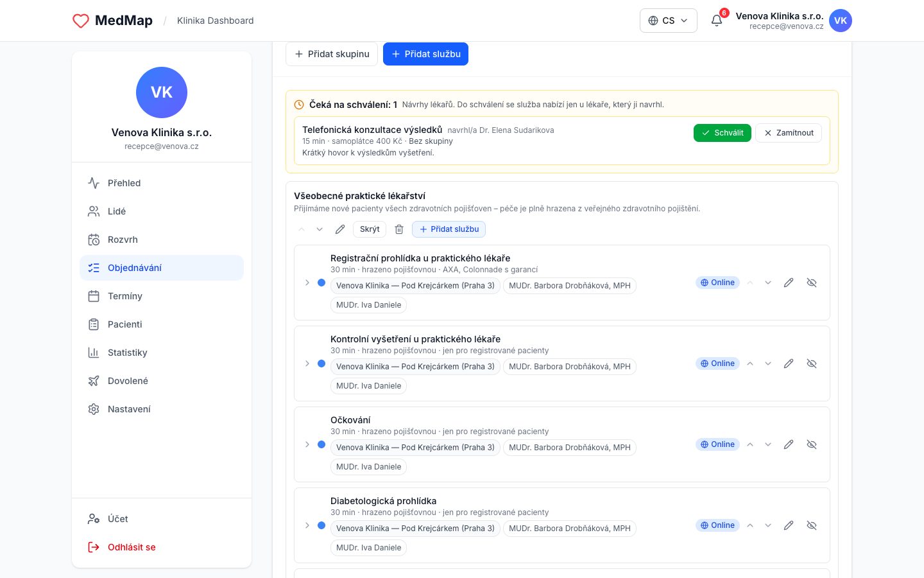This screenshot has width=924, height=578.
Task: Expand the Registrační prohlídka service row
Action: pyautogui.click(x=307, y=283)
